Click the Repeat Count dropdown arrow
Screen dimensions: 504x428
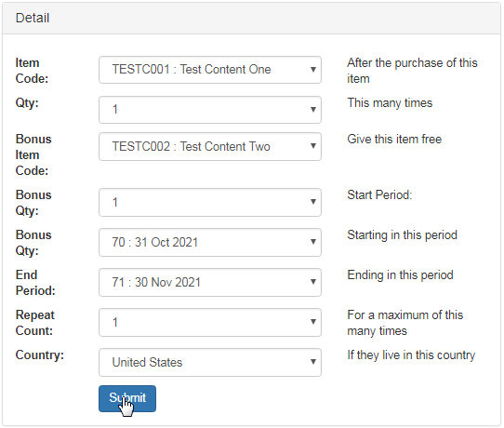point(313,322)
